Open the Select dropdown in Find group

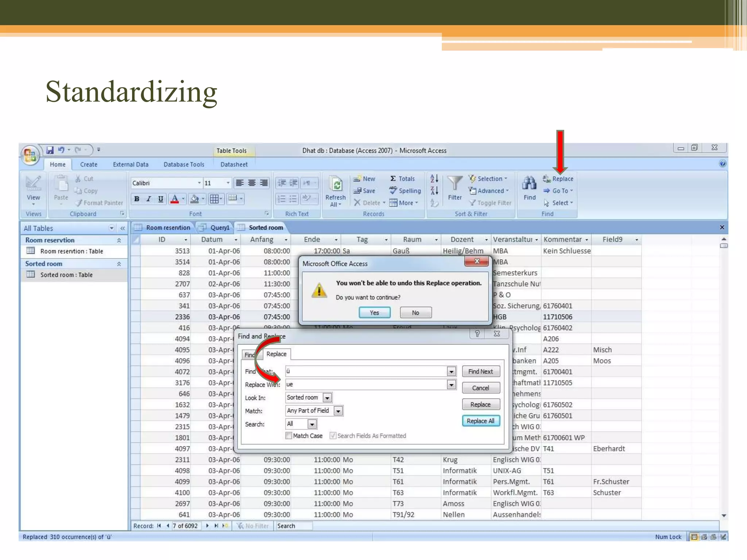(x=558, y=203)
